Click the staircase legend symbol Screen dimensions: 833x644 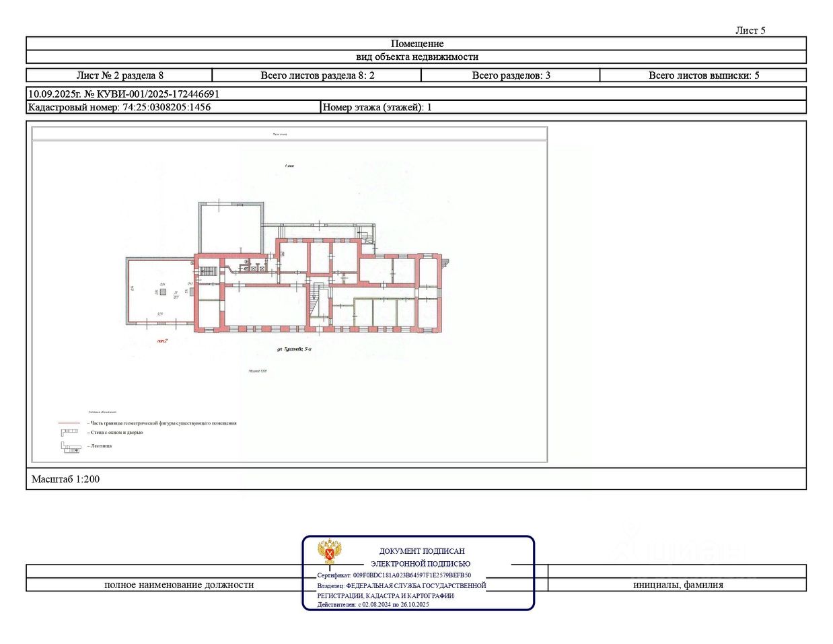(x=71, y=446)
